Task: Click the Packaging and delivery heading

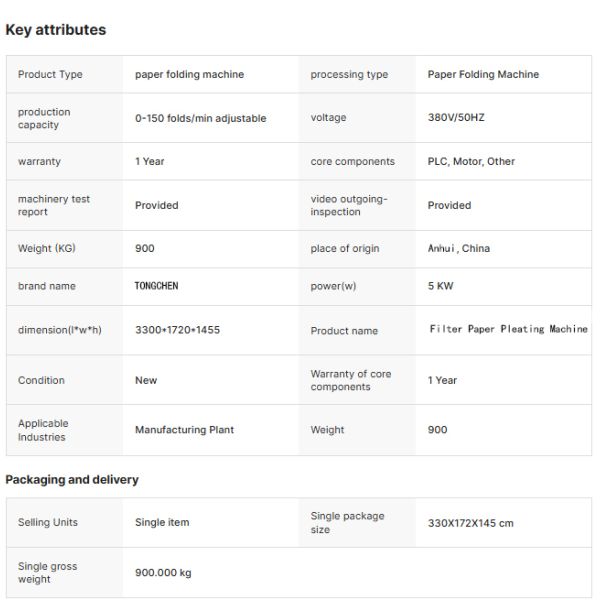Action: click(72, 479)
